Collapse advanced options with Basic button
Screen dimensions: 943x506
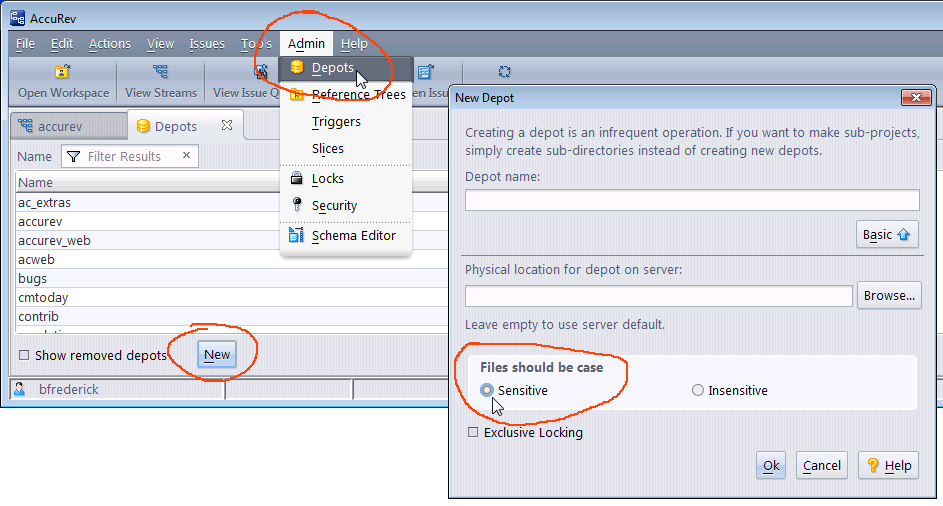[x=887, y=235]
